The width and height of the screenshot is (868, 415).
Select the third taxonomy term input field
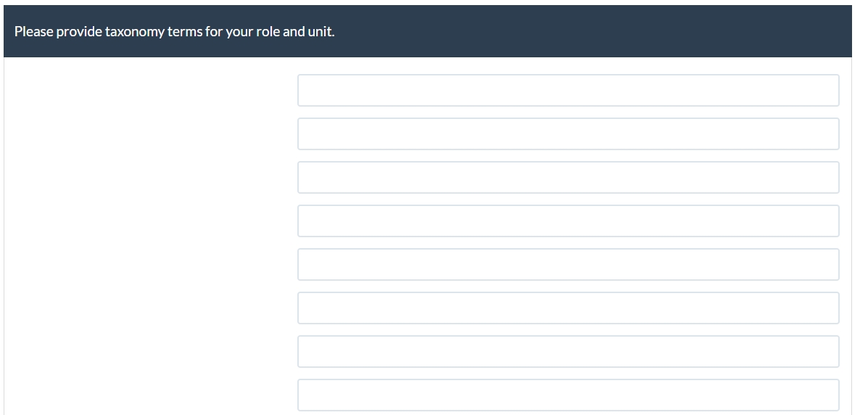point(568,177)
